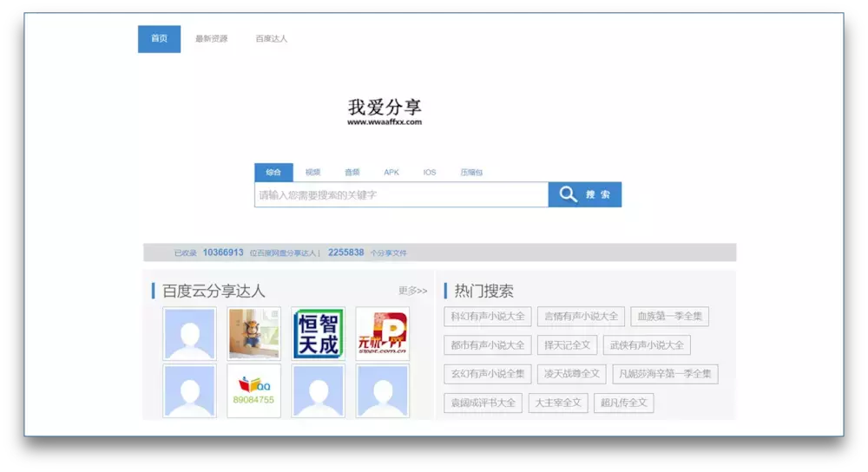Search hot tag 凡妮莎海辛第一季全集
The image size is (868, 472).
click(x=666, y=374)
